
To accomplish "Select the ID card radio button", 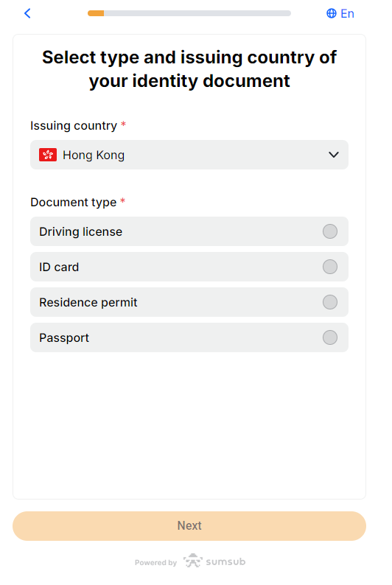I will [x=329, y=267].
